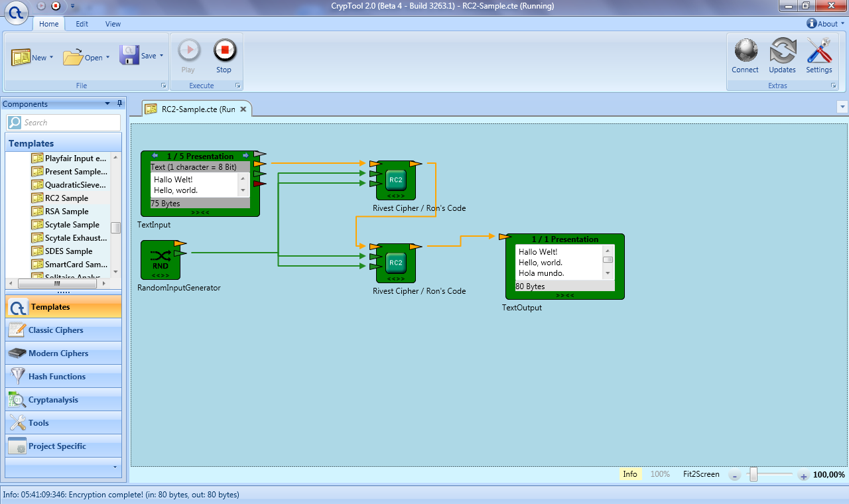The image size is (849, 504).
Task: Click the zoom in plus icon
Action: click(x=803, y=475)
